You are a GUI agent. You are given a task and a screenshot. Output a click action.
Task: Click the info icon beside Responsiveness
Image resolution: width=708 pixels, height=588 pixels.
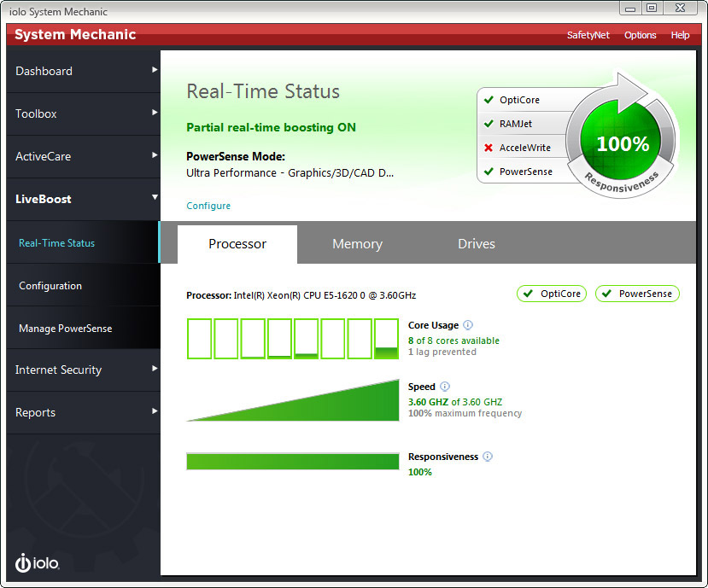(x=488, y=457)
